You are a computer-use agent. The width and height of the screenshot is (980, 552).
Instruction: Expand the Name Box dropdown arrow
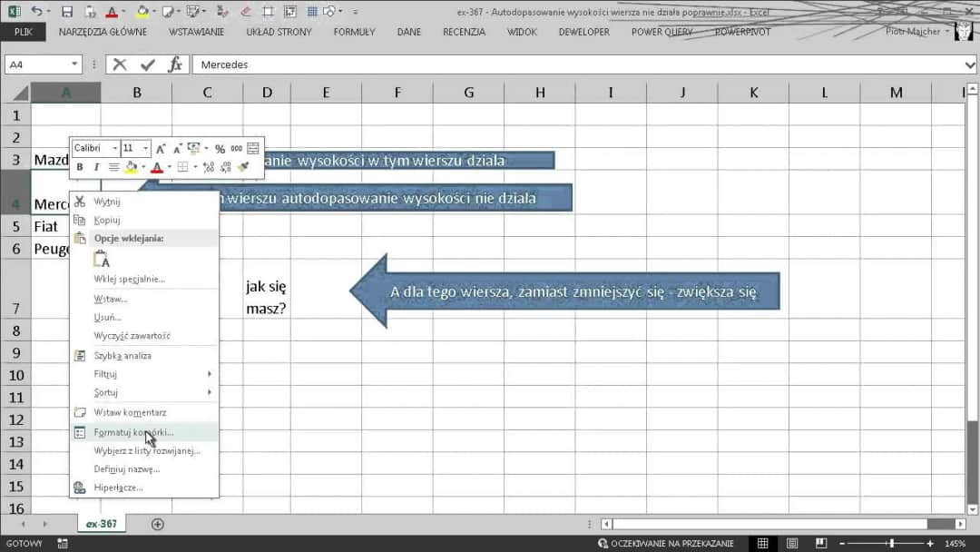pos(74,64)
